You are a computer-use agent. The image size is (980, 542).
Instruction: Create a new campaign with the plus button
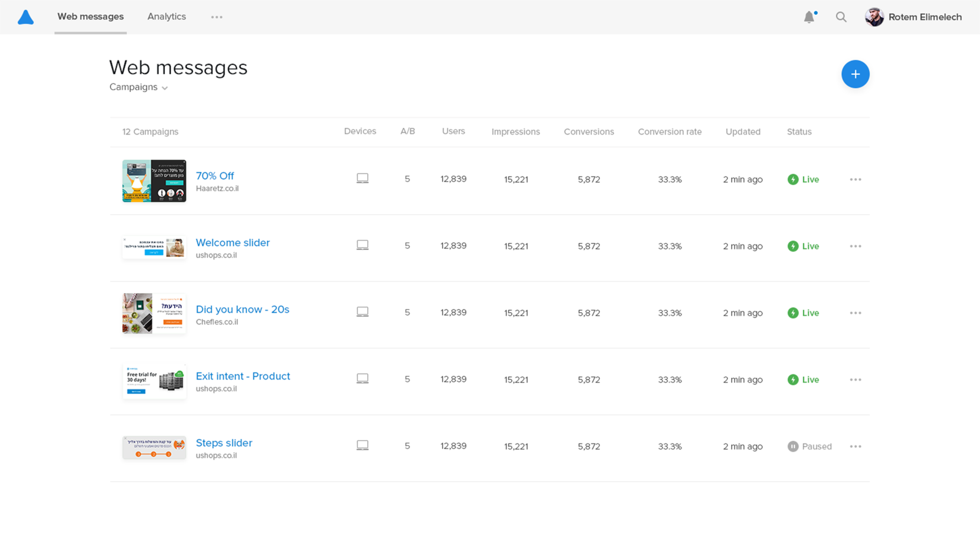coord(855,74)
